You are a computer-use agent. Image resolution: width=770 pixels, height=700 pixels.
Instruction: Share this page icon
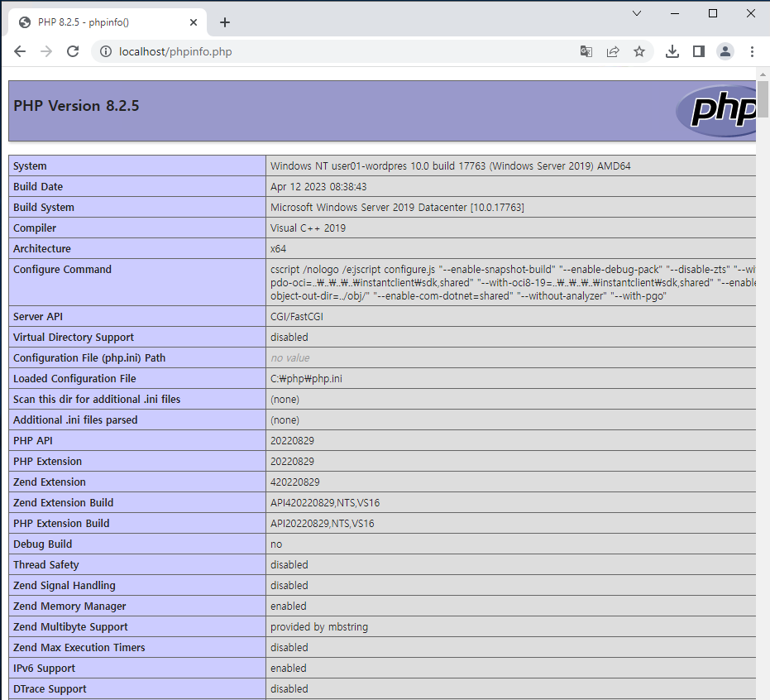[x=613, y=51]
